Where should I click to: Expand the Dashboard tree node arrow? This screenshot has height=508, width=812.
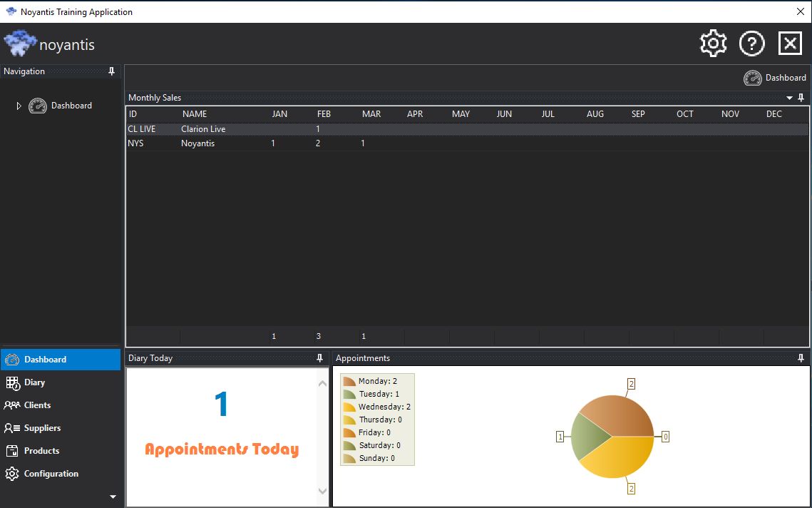point(19,106)
